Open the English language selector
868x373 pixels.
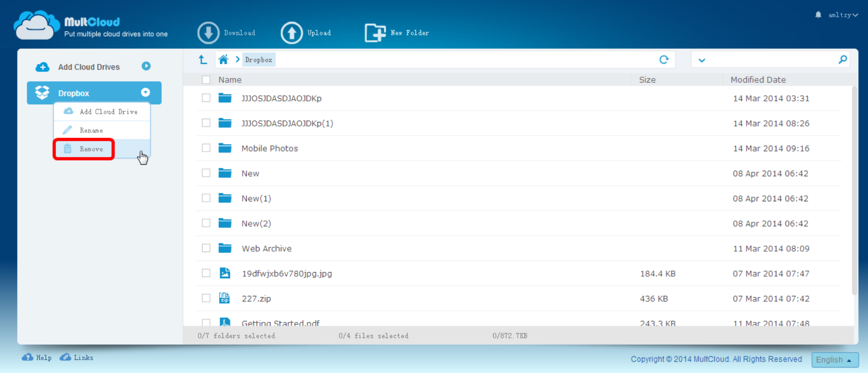[835, 360]
